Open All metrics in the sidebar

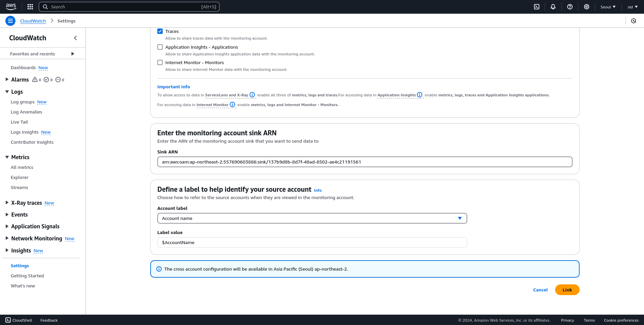(22, 167)
